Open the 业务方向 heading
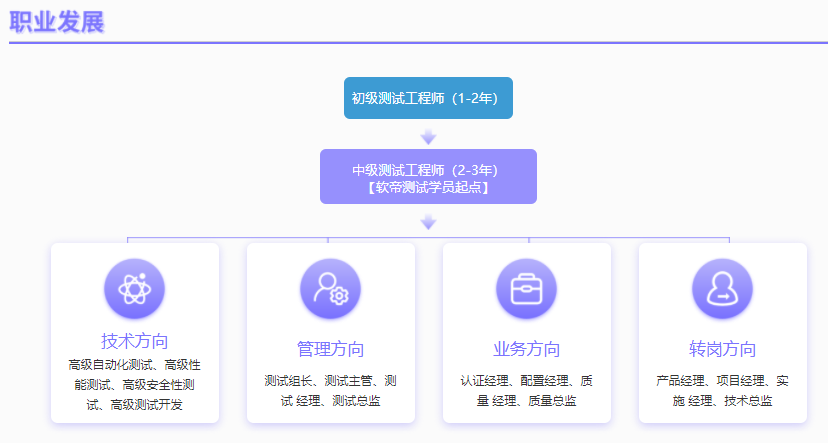The height and width of the screenshot is (443, 828). (x=526, y=349)
